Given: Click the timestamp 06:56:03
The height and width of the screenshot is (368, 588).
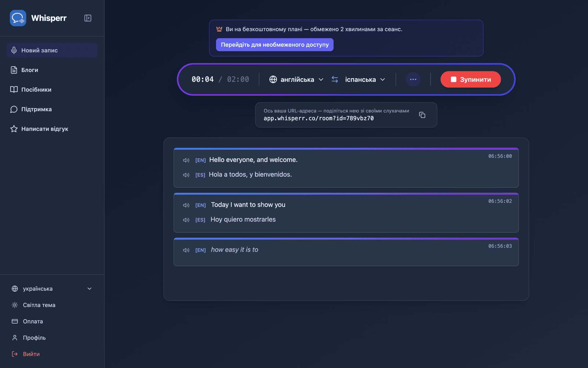Looking at the screenshot, I should [500, 246].
